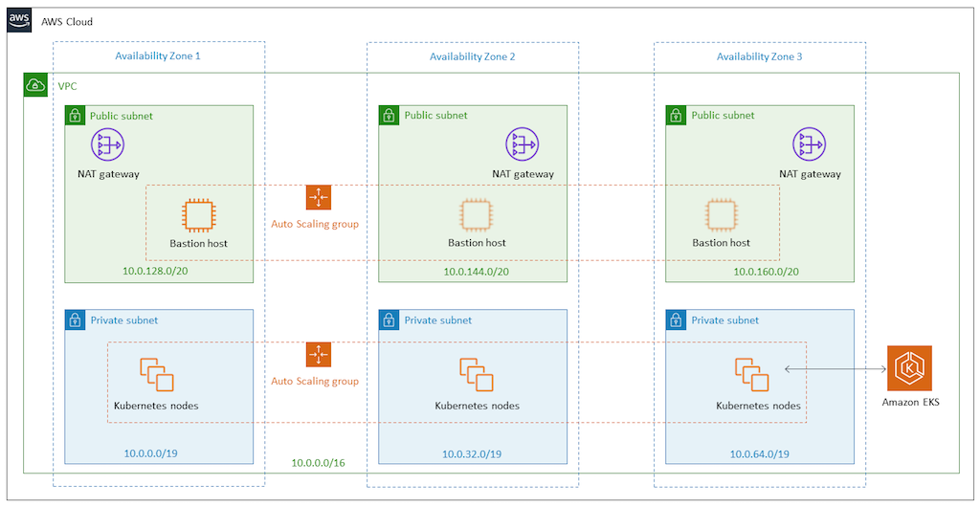Viewport: 980px width, 507px height.
Task: Click the lock icon of 10.0.128.0/20 public subnet
Action: click(x=75, y=115)
